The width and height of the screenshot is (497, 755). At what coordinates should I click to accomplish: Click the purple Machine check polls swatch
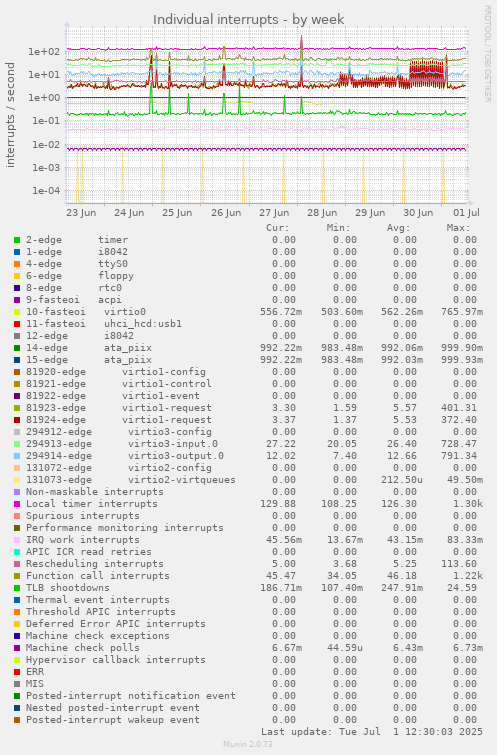[17, 648]
